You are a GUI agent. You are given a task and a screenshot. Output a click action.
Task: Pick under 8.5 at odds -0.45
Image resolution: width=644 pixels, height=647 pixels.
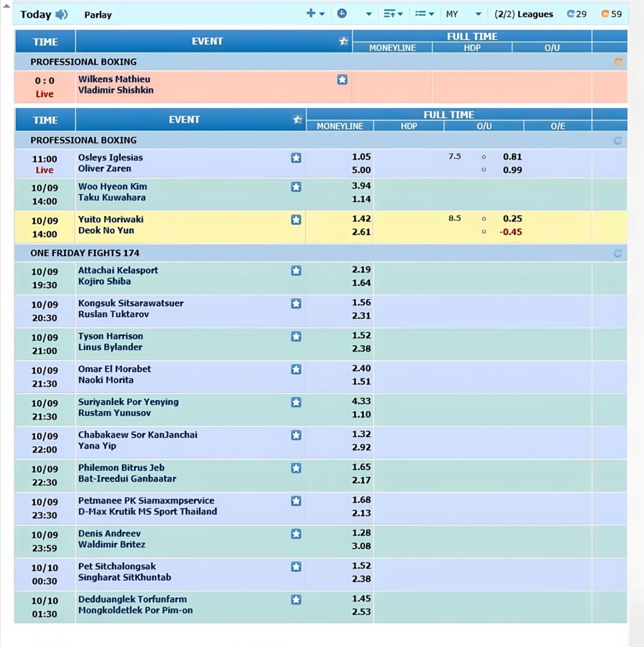(x=510, y=232)
